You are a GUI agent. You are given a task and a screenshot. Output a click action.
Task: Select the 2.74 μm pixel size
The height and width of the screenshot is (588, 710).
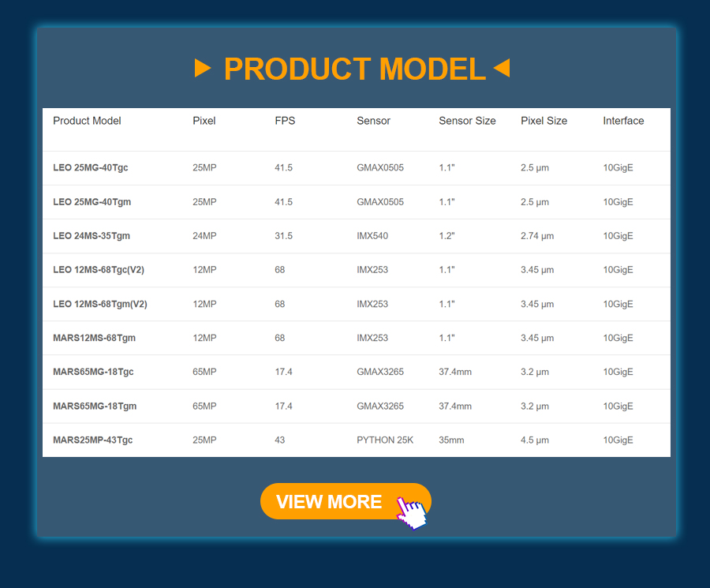coord(537,235)
